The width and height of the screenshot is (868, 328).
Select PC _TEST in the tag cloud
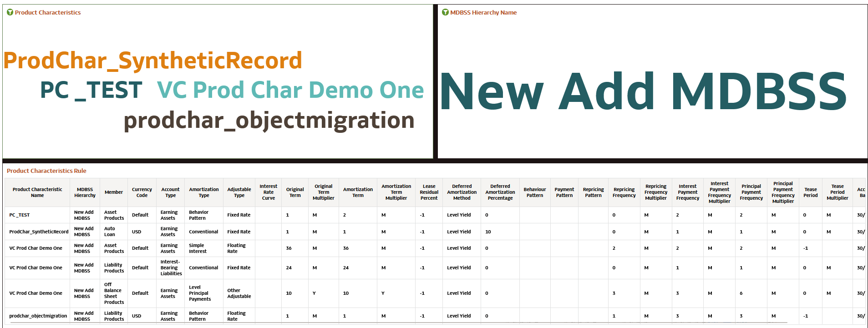91,90
